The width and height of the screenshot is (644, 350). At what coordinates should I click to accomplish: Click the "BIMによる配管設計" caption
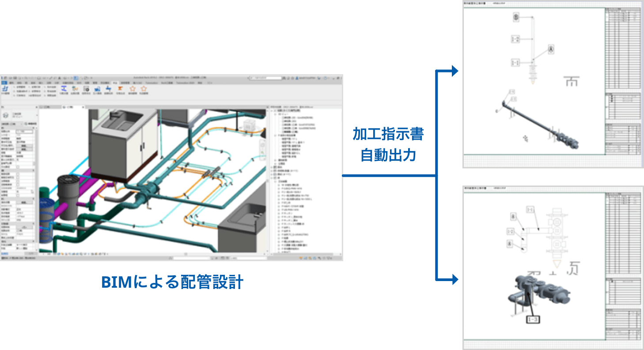click(x=172, y=282)
